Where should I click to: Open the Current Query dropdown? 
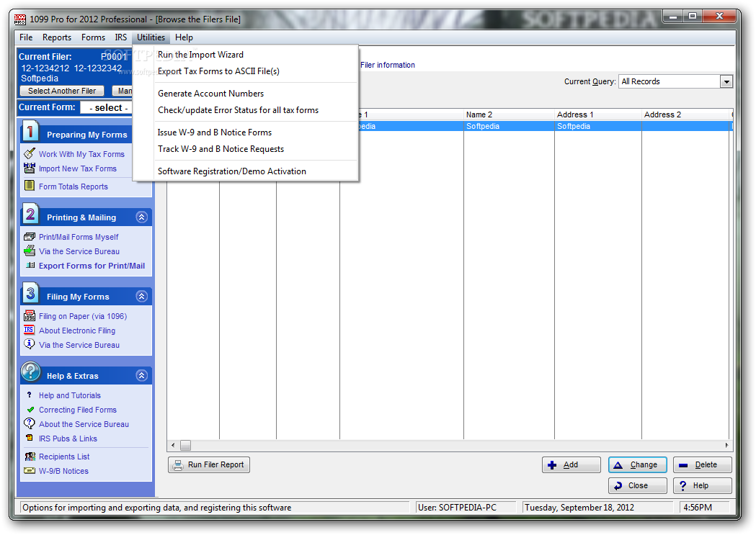(726, 82)
